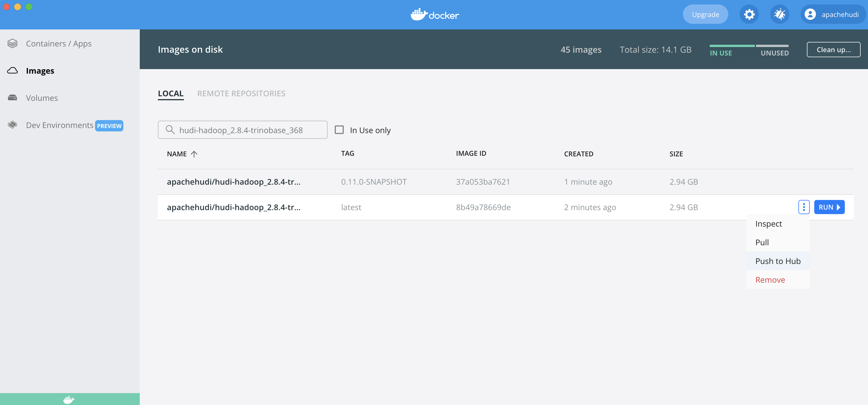Open the Containers / Apps panel
This screenshot has height=405, width=868.
(59, 44)
